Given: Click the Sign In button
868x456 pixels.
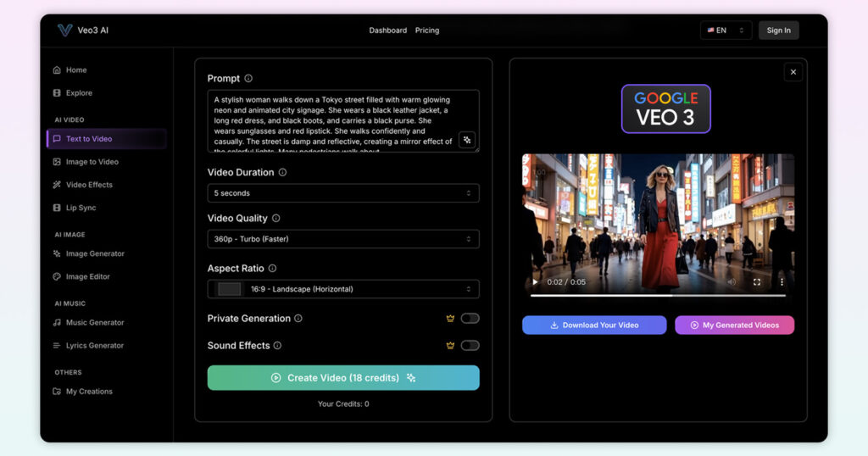Looking at the screenshot, I should [x=778, y=31].
